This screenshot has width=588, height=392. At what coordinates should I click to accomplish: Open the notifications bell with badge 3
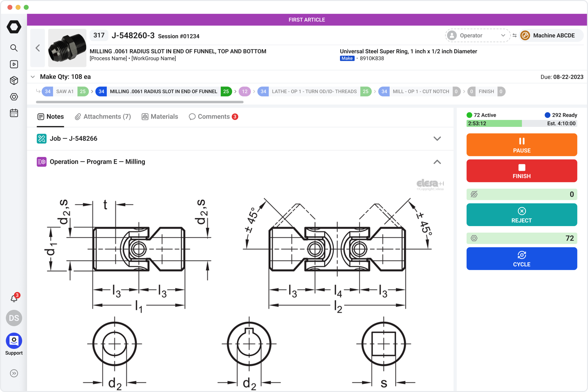[x=14, y=298]
